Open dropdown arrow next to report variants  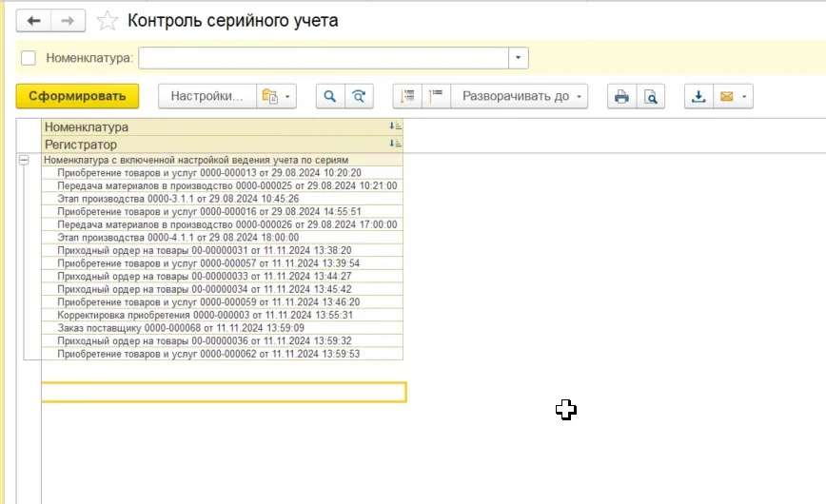(x=287, y=96)
